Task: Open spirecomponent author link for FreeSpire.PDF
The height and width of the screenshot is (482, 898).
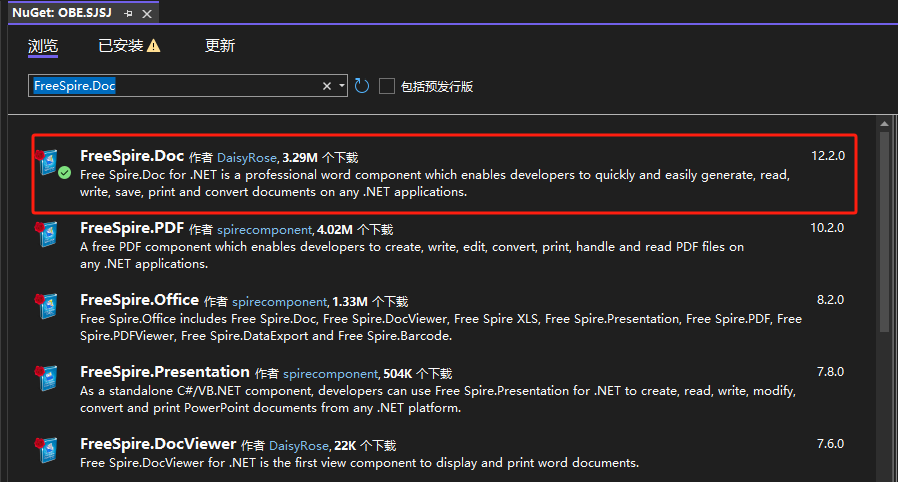Action: point(265,230)
